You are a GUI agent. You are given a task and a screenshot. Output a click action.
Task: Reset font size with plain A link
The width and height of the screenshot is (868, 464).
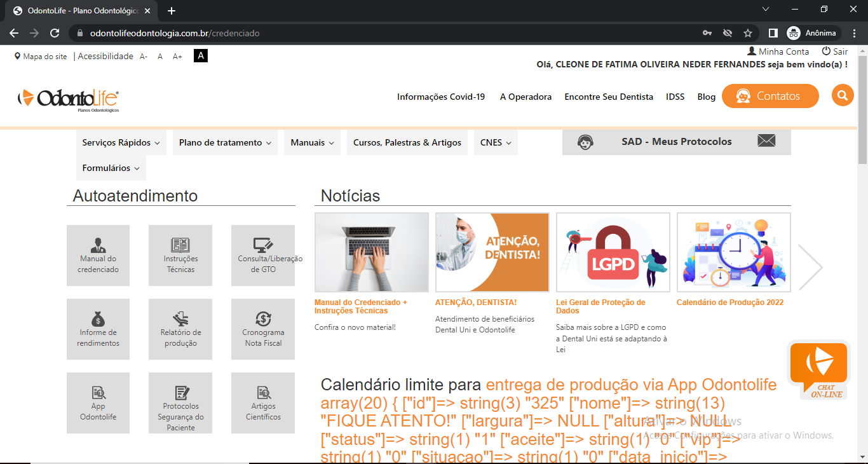click(160, 57)
